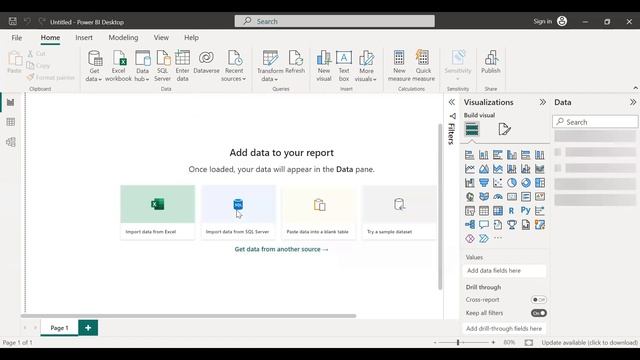Switch to the Modeling tab

click(123, 38)
